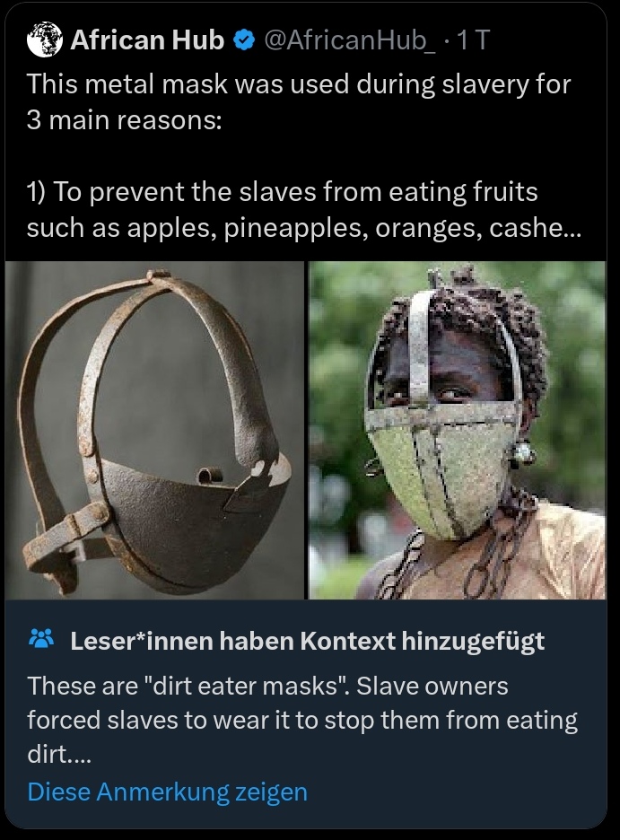
Task: Expand the note at the truncated "dirt...."
Action: tap(59, 755)
